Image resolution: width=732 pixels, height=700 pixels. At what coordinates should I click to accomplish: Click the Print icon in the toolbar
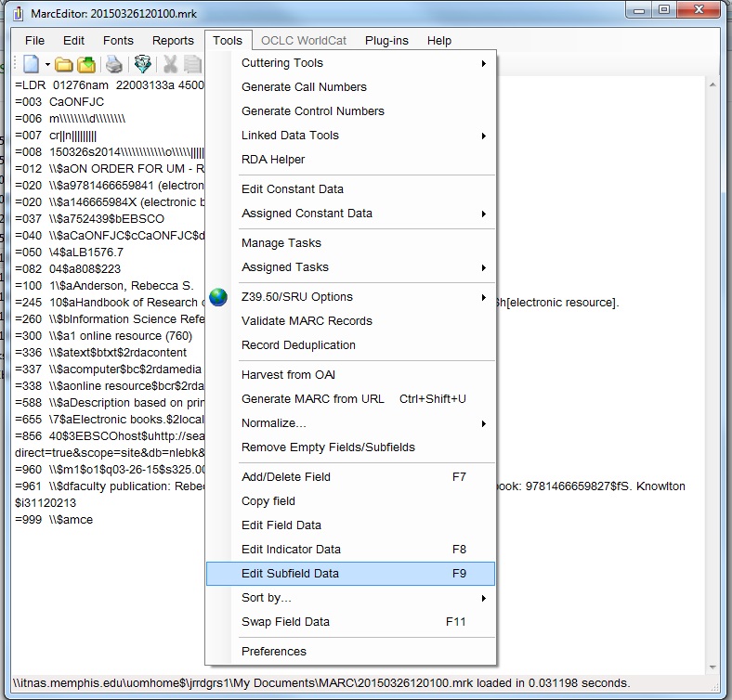114,64
